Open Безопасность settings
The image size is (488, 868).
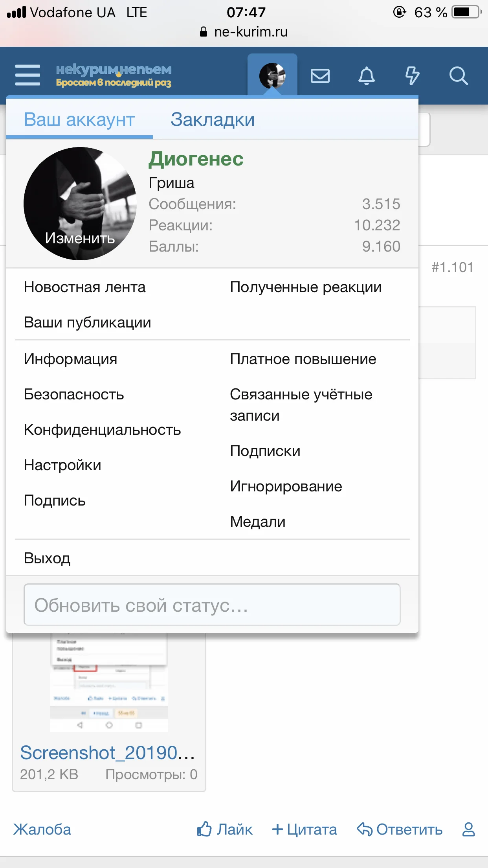74,395
